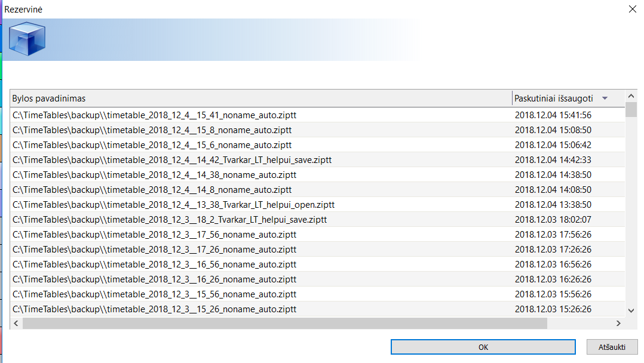Click the horizontal scrollbar thumb
This screenshot has width=644, height=363.
(x=284, y=322)
